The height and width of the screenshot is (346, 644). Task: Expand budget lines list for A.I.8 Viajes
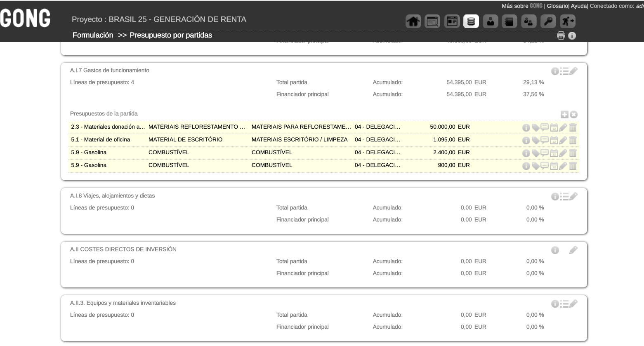coord(564,197)
